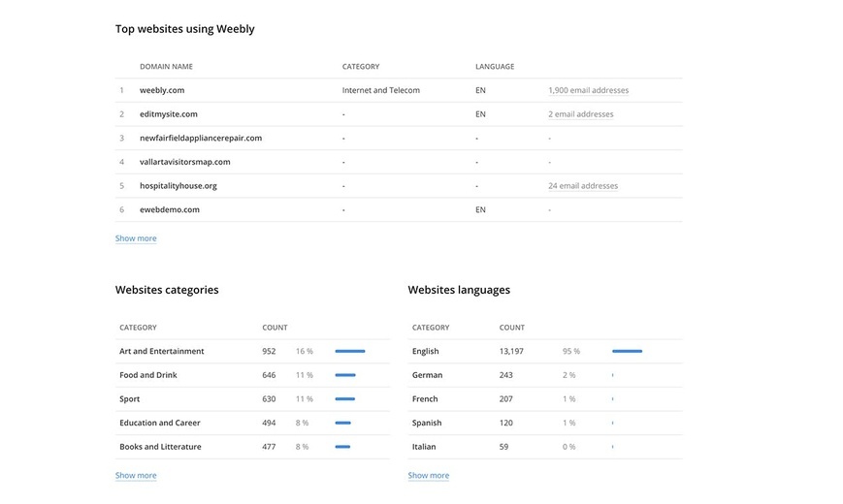Viewport: 843px width, 504px height.
Task: Select newfairfieldappliancerepair.com domain
Action: [201, 138]
